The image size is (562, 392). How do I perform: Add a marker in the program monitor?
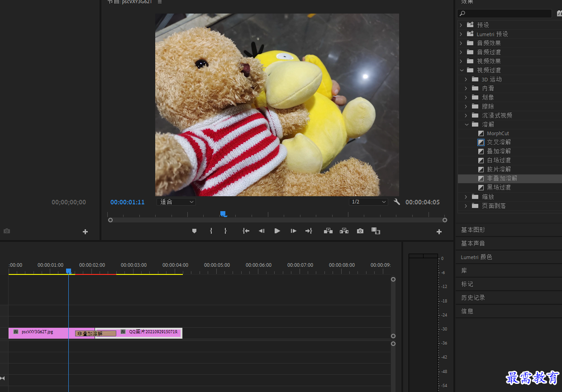pos(195,231)
